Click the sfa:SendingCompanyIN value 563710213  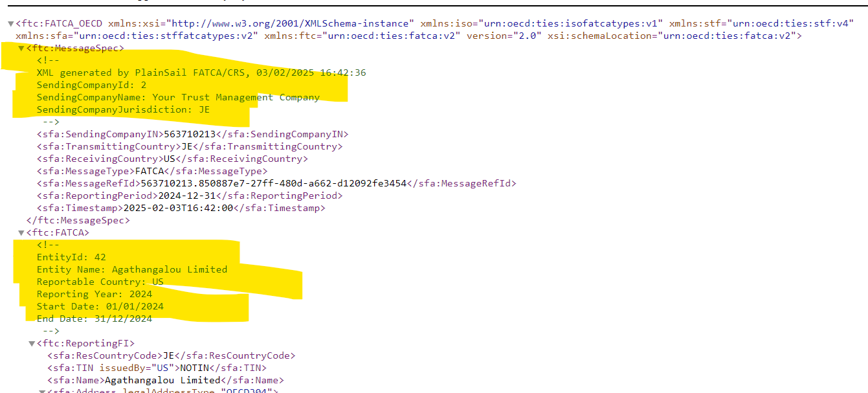pyautogui.click(x=190, y=134)
